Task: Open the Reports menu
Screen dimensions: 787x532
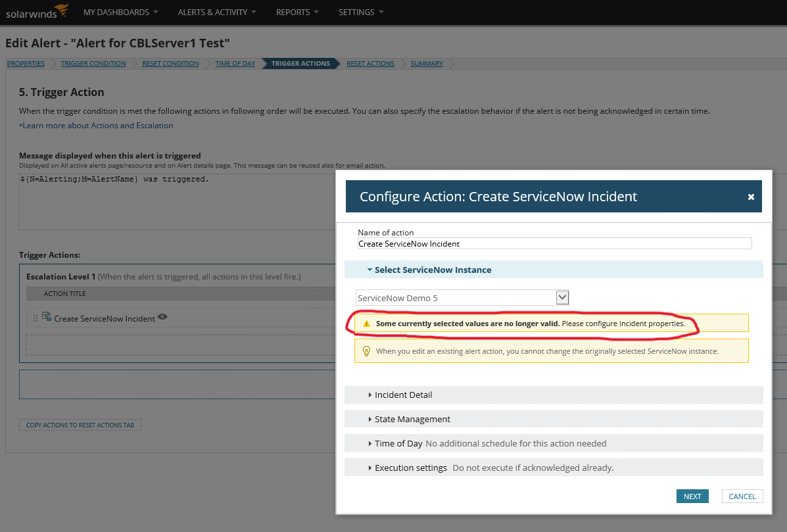Action: [297, 12]
